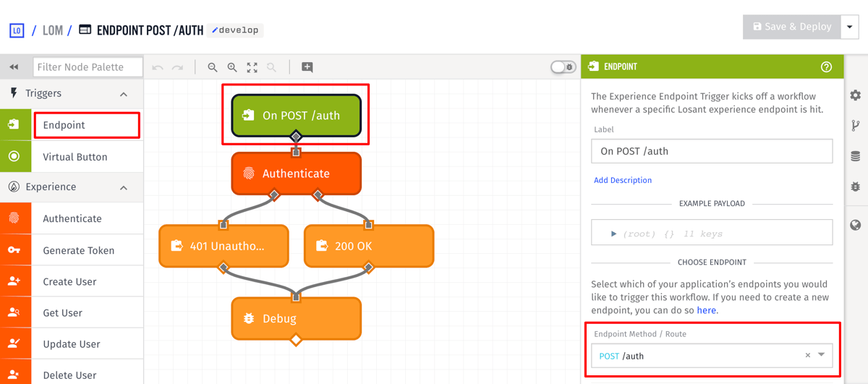
Task: Click the Add Description link
Action: pos(623,180)
